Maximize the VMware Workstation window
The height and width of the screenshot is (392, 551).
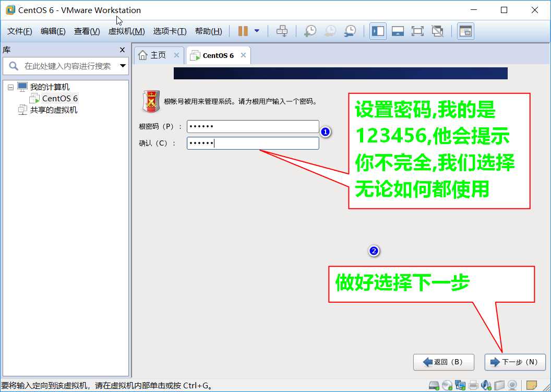coord(504,10)
